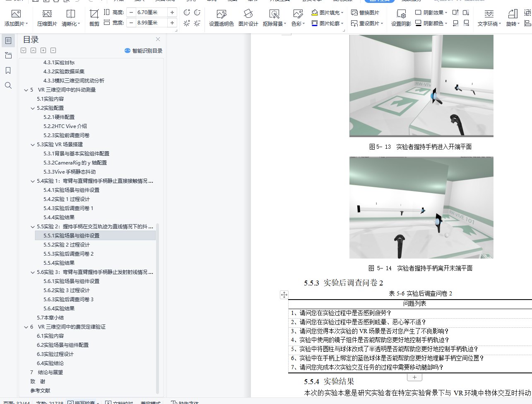Decrease picture height with the minus button
Screen dimensions: 532x404
[x=131, y=12]
